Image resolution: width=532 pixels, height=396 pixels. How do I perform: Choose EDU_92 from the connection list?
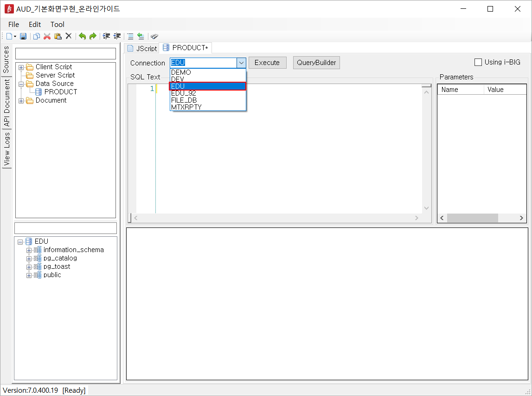(208, 93)
